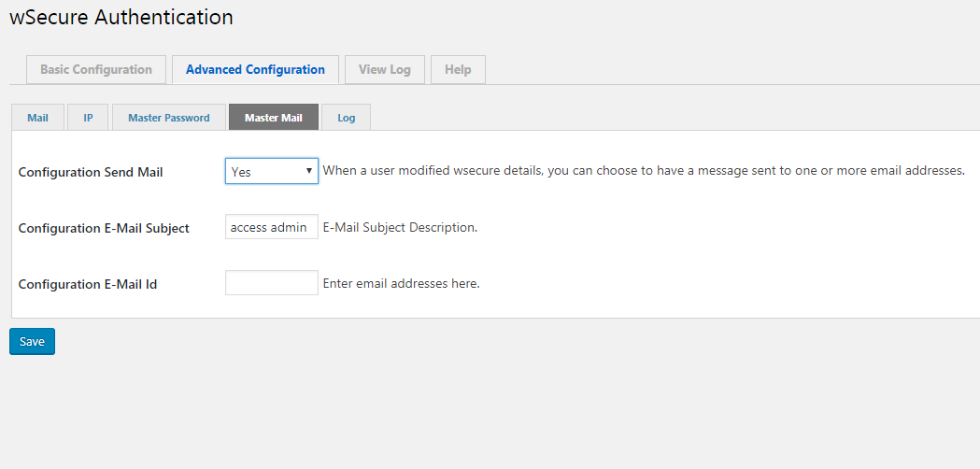Screen dimensions: 980x469
Task: Click the 'E-Mail Subject Description' hint text
Action: click(400, 228)
